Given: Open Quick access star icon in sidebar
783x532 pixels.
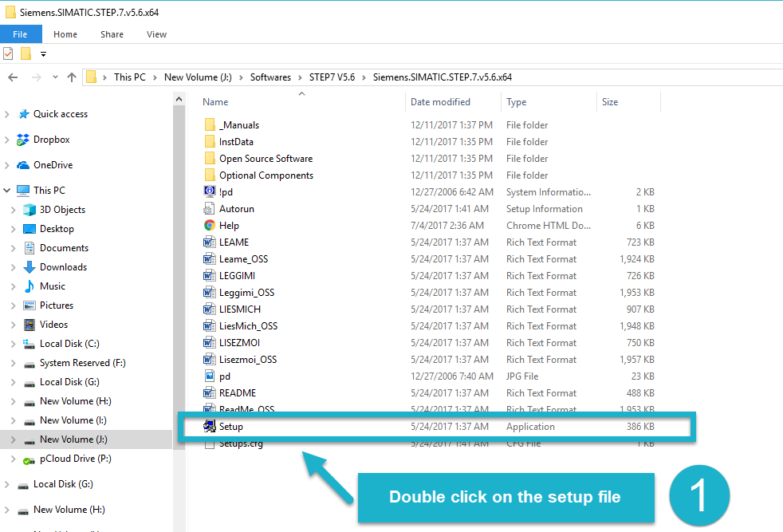Looking at the screenshot, I should tap(23, 114).
